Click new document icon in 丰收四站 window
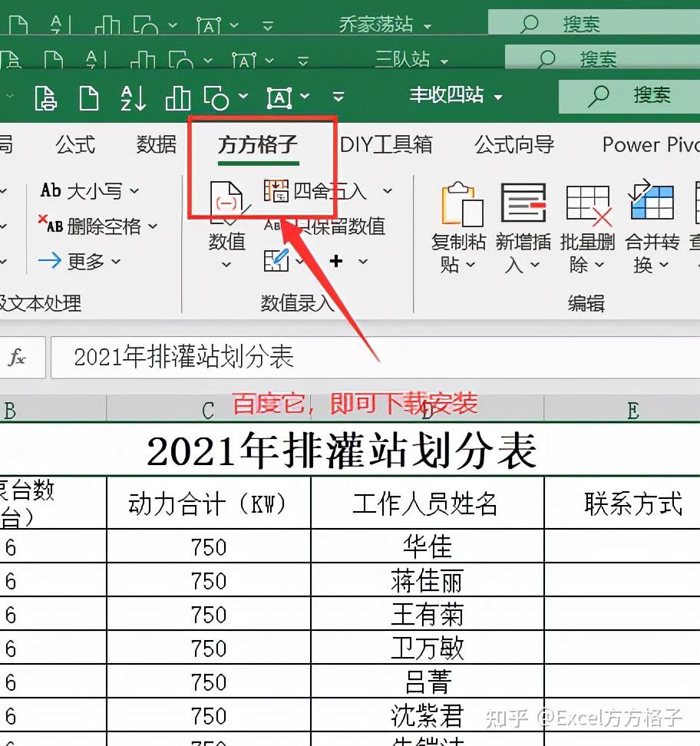Screen dimensions: 700x746 88,98
